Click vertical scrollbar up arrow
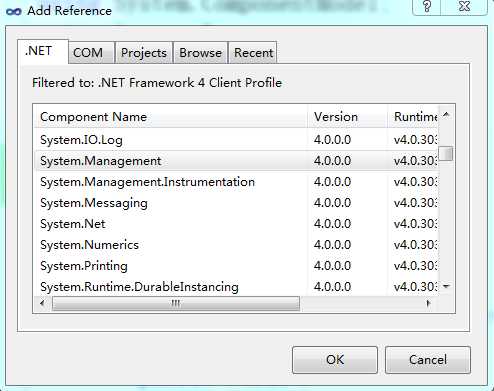 446,115
